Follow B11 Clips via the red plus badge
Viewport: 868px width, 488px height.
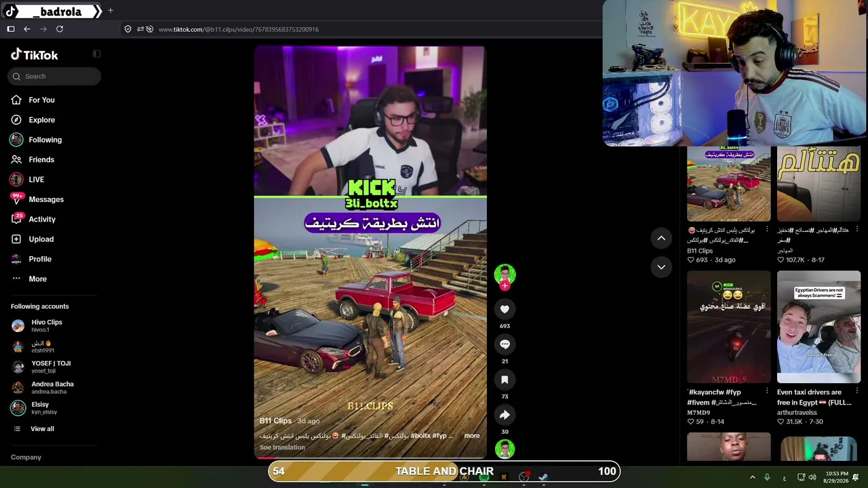pos(505,286)
